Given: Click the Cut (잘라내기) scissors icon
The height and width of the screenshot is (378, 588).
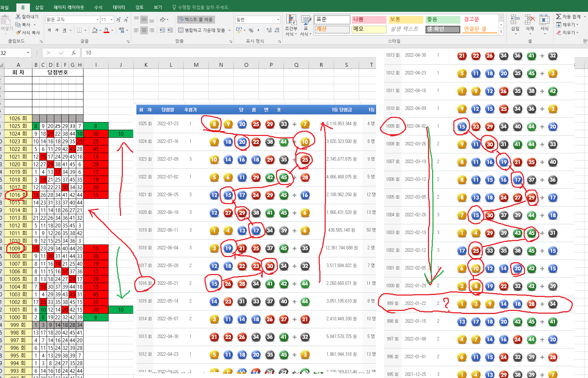Looking at the screenshot, I should point(18,17).
